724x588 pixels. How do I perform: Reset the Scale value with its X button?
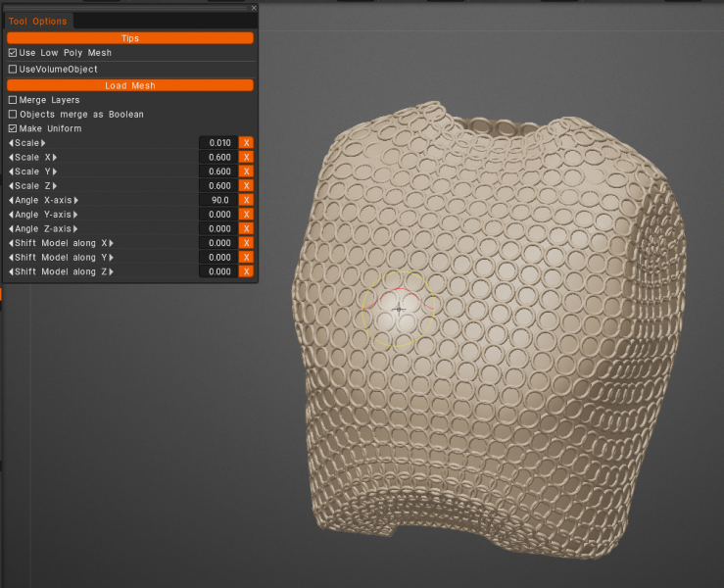(246, 143)
